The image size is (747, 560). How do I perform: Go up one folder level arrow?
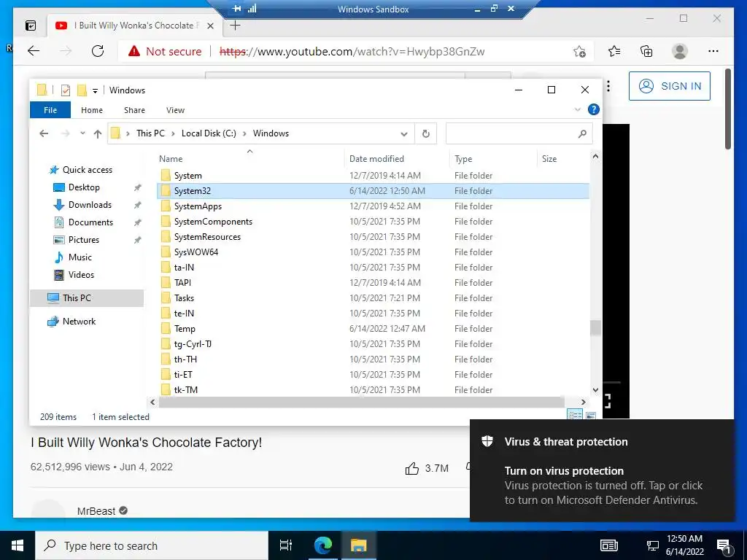click(x=98, y=134)
